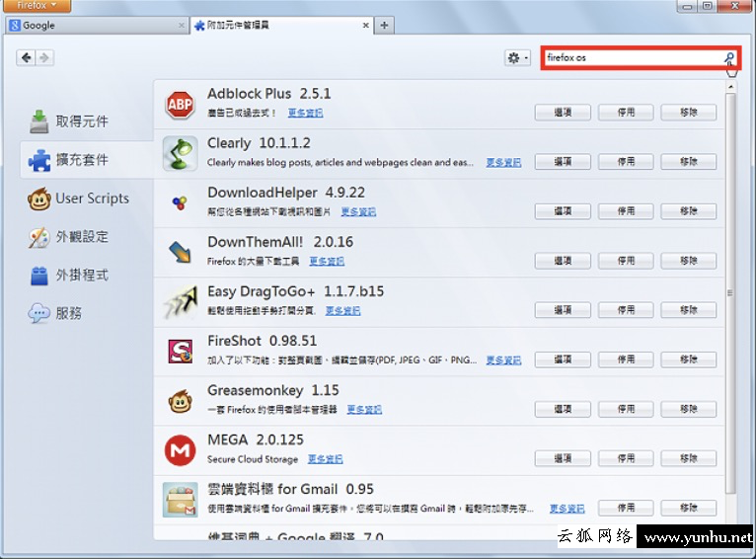Click the DownloadHelper colored balls icon
Image resolution: width=756 pixels, height=559 pixels.
tap(180, 203)
